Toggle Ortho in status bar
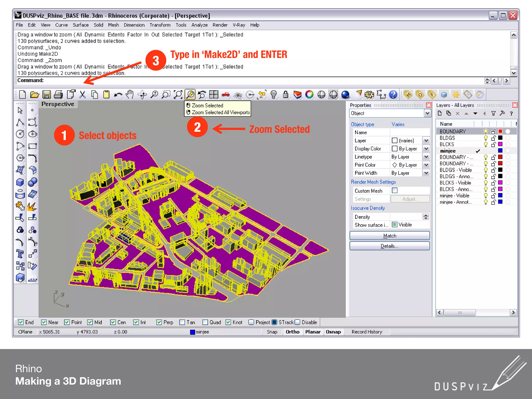The height and width of the screenshot is (399, 532). click(292, 332)
